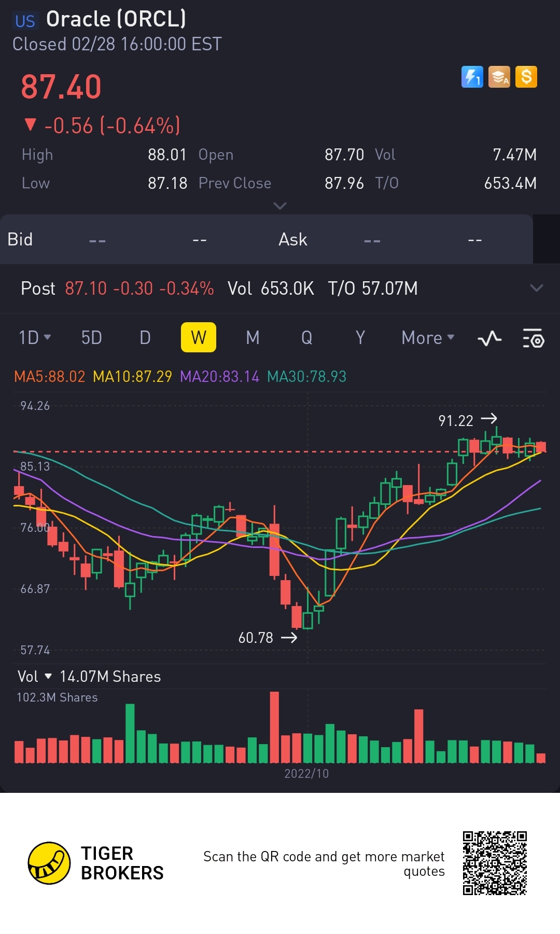Tap the Prev Close 87.96 value

344,183
